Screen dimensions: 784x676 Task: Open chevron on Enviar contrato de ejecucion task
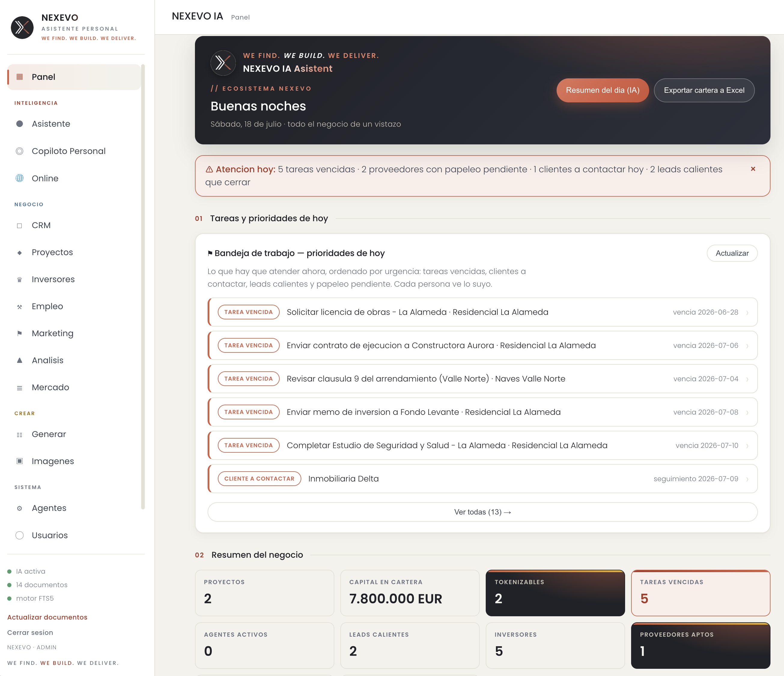(747, 346)
